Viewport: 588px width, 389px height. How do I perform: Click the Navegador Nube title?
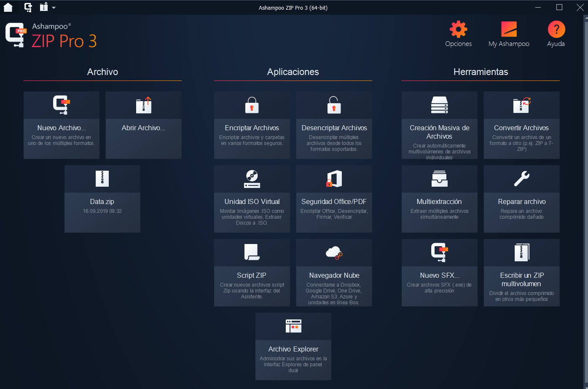(334, 275)
